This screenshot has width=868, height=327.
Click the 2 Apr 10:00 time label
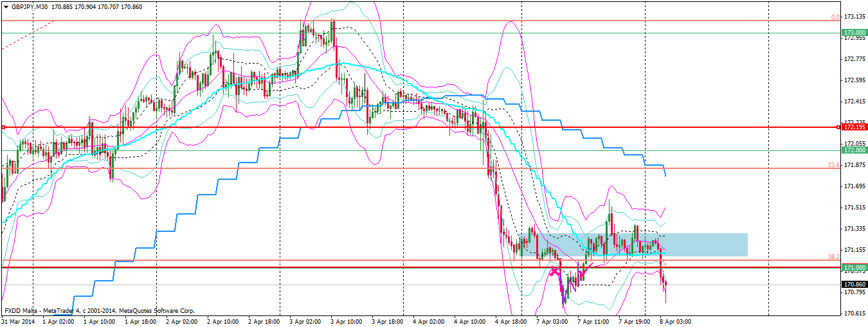pos(223,321)
